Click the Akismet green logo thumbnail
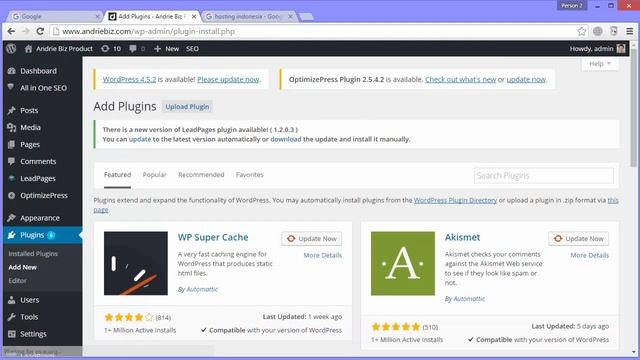This screenshot has height=360, width=640. click(403, 264)
